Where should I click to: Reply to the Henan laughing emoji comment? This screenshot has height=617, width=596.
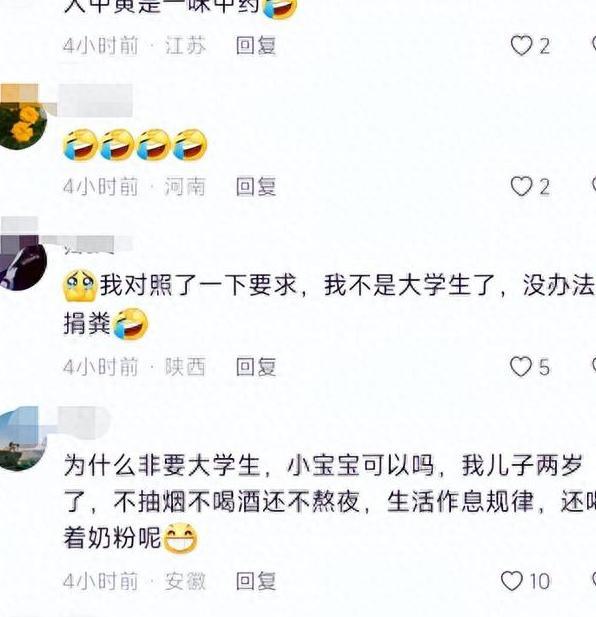point(256,187)
